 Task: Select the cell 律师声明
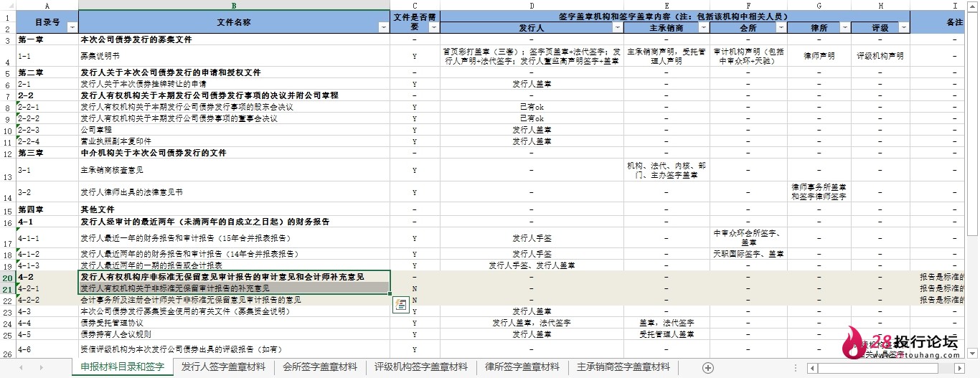tap(819, 55)
